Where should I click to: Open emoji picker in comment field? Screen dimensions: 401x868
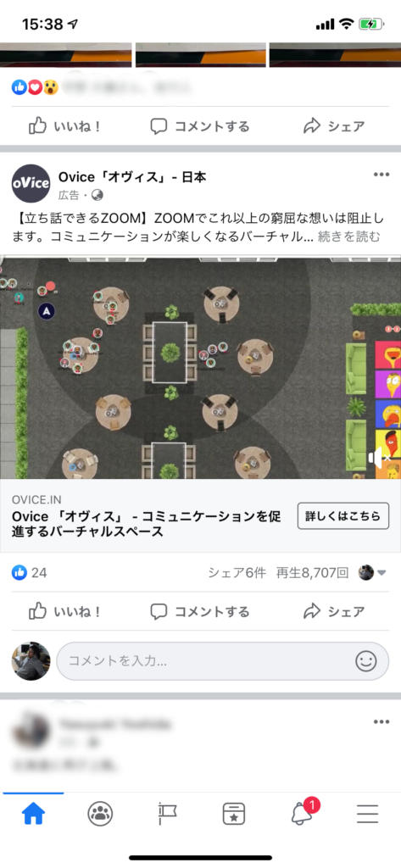[365, 661]
